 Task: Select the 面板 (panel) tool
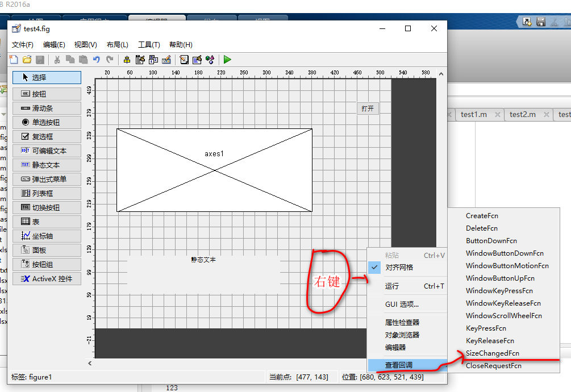click(47, 249)
